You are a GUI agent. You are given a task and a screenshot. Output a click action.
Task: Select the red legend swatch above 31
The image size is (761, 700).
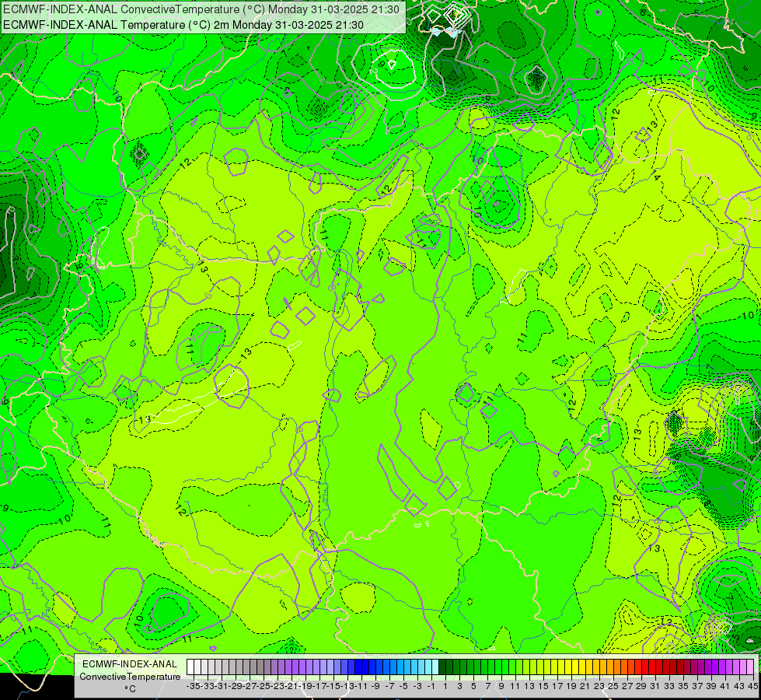(652, 667)
